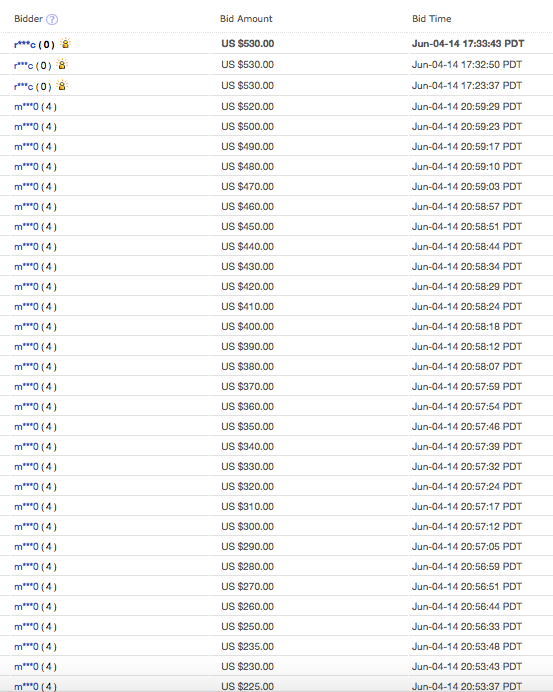Open bidder m***0 on the US $290.00 row
The width and height of the screenshot is (553, 692).
tap(26, 547)
